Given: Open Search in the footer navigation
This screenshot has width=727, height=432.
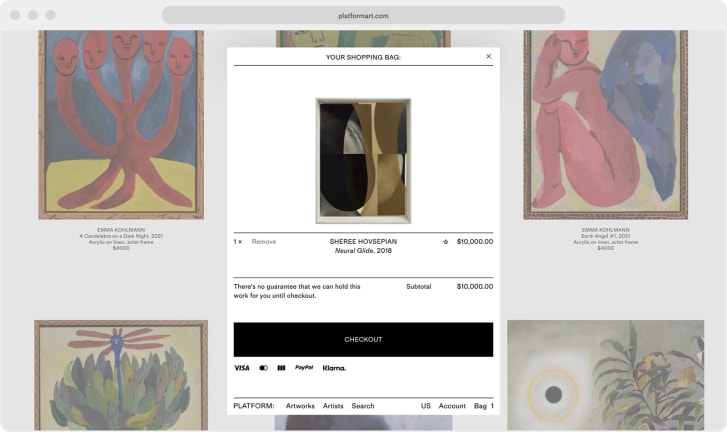Looking at the screenshot, I should click(363, 406).
